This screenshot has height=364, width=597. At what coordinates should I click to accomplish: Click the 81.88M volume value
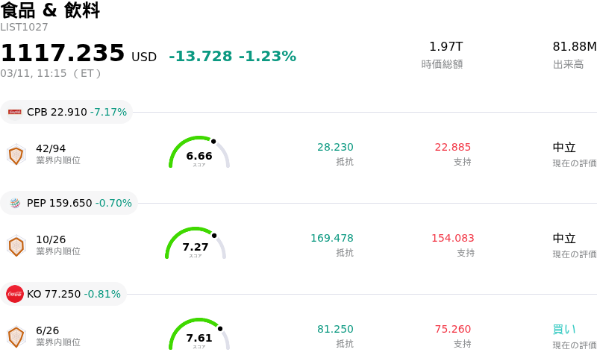point(574,47)
